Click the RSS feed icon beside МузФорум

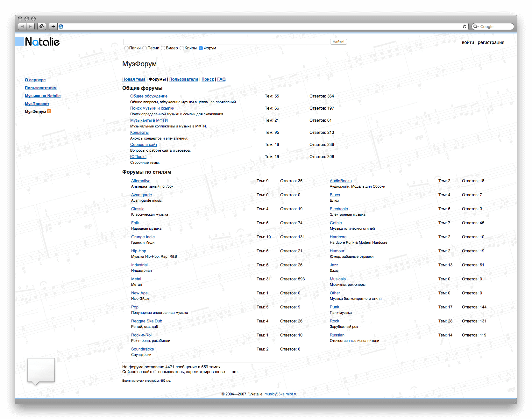[49, 112]
